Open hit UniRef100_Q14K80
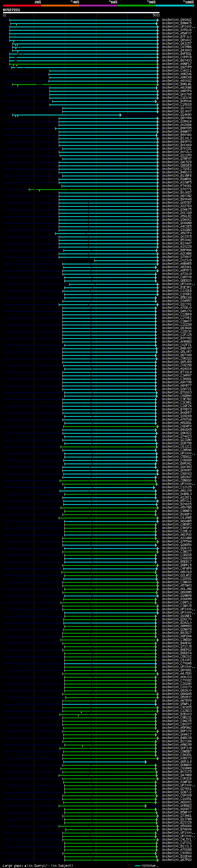 pyautogui.click(x=177, y=115)
